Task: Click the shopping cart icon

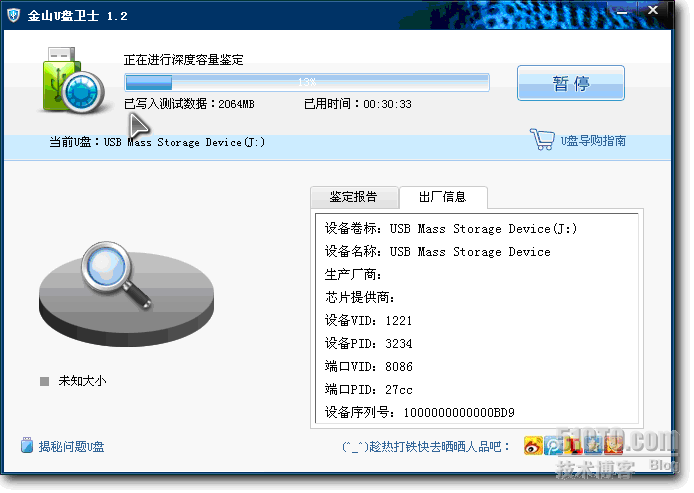Action: click(542, 139)
